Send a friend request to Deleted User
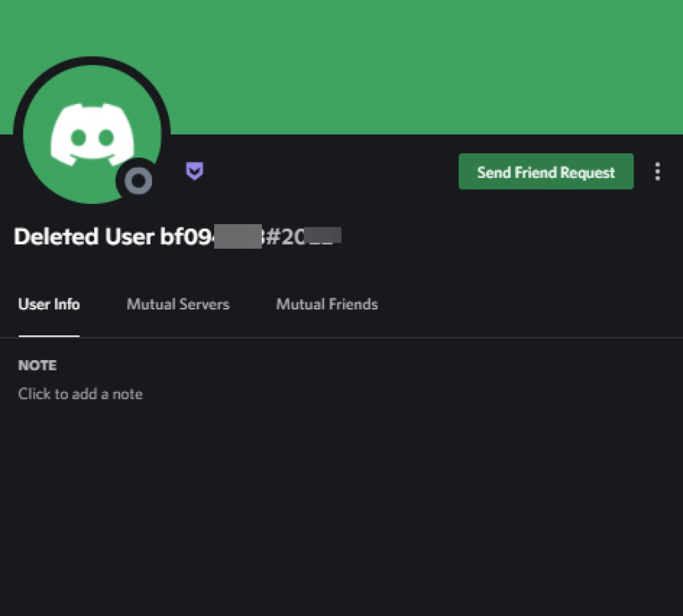Image resolution: width=683 pixels, height=616 pixels. point(546,171)
